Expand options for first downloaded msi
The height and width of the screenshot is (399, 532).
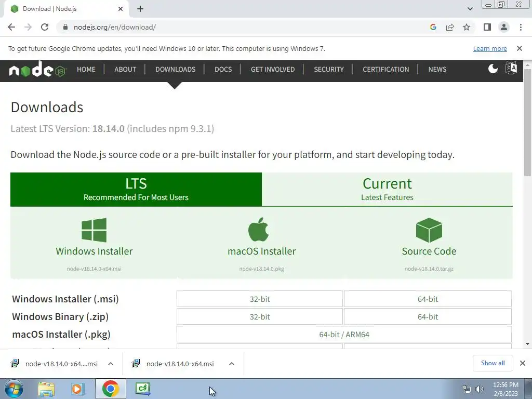(111, 364)
